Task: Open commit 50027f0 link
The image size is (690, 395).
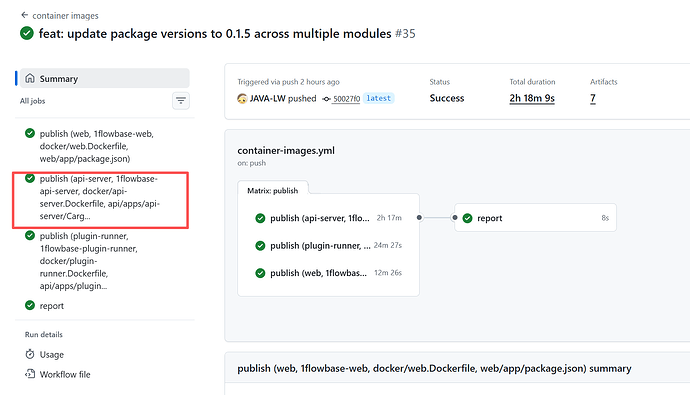Action: coord(346,99)
